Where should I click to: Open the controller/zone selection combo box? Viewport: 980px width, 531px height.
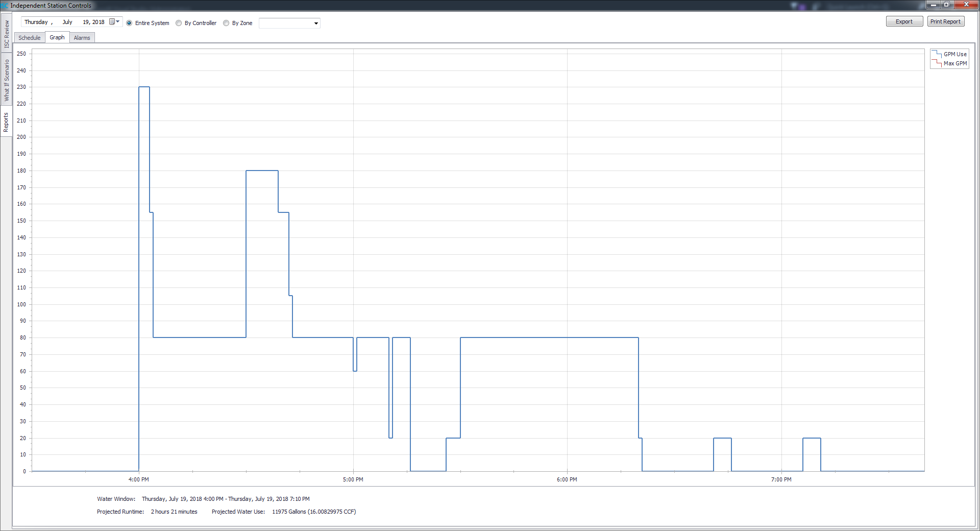(x=289, y=23)
